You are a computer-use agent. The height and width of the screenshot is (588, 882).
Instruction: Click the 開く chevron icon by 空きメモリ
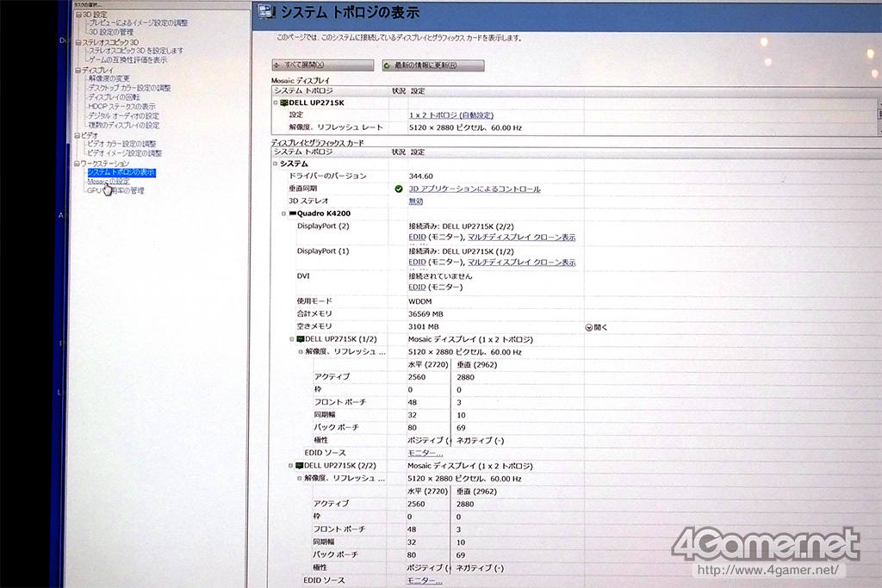point(589,327)
